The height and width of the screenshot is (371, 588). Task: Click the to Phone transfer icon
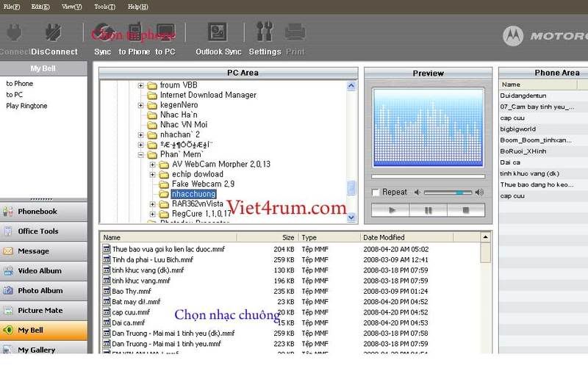tap(135, 32)
